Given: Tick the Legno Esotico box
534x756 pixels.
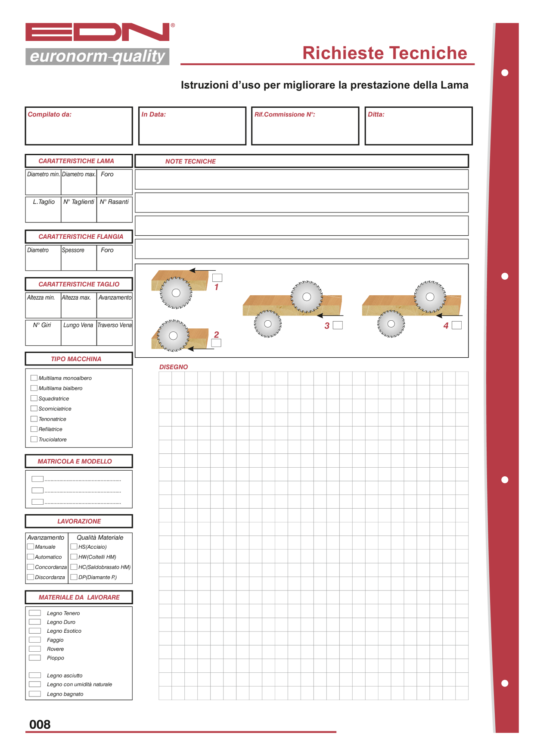Looking at the screenshot, I should (35, 631).
